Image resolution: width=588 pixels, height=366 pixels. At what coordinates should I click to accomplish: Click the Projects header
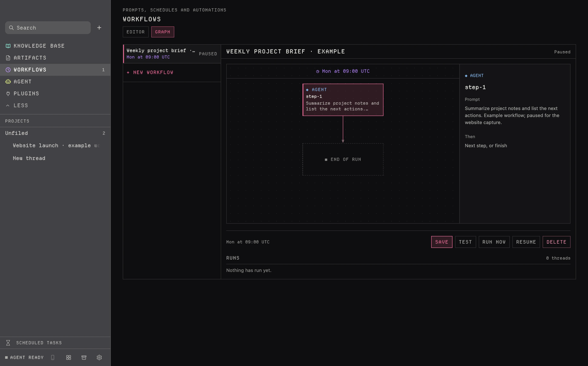point(17,121)
